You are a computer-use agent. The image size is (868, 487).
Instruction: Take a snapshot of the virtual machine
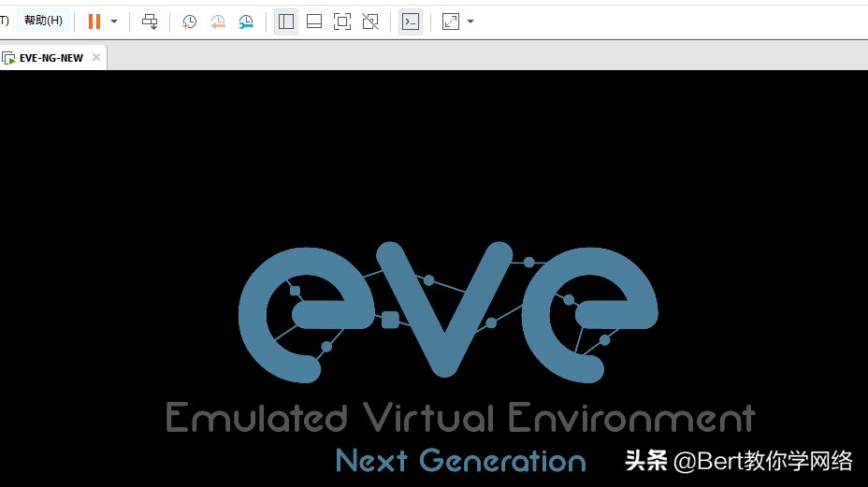[189, 21]
